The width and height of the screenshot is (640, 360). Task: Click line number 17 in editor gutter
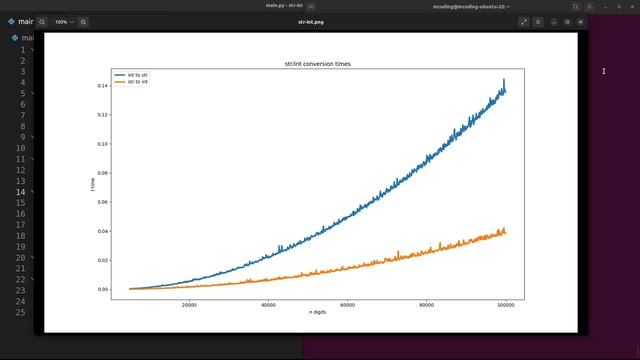tap(21, 225)
